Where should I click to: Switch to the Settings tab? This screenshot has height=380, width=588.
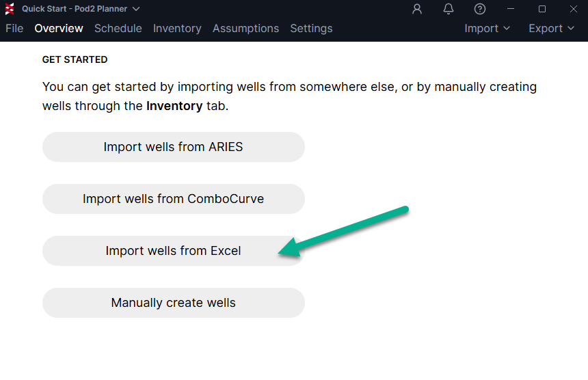click(311, 29)
